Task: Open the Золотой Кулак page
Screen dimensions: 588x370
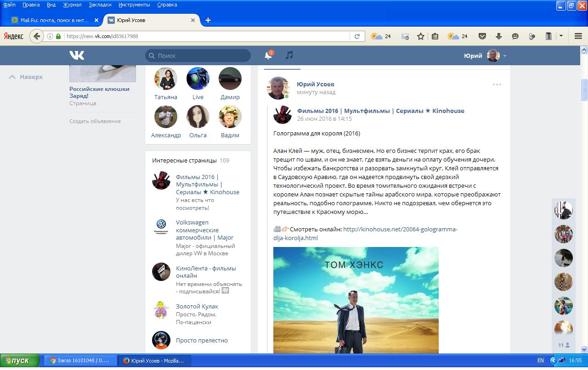Action: click(197, 306)
